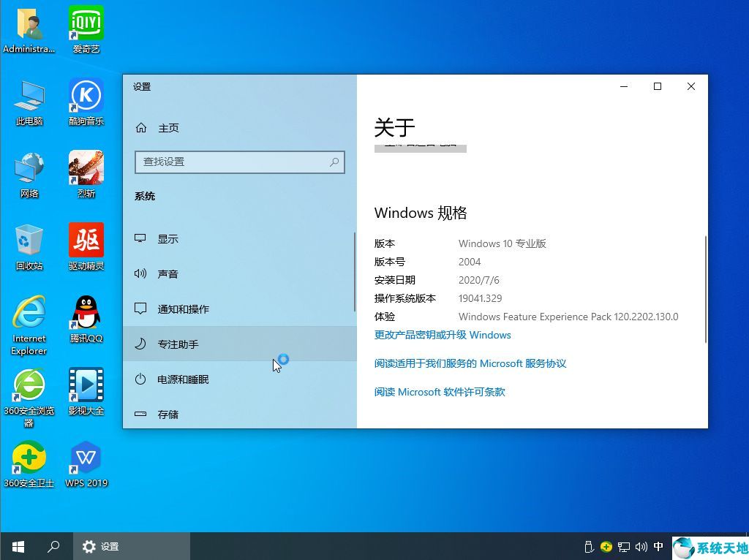The image size is (749, 560).
Task: Click the 360 tray icon in taskbar
Action: point(606,547)
